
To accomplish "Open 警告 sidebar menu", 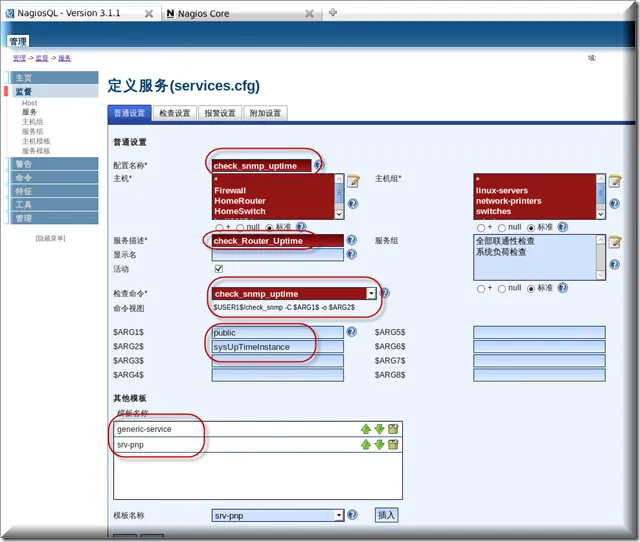I will pos(54,164).
